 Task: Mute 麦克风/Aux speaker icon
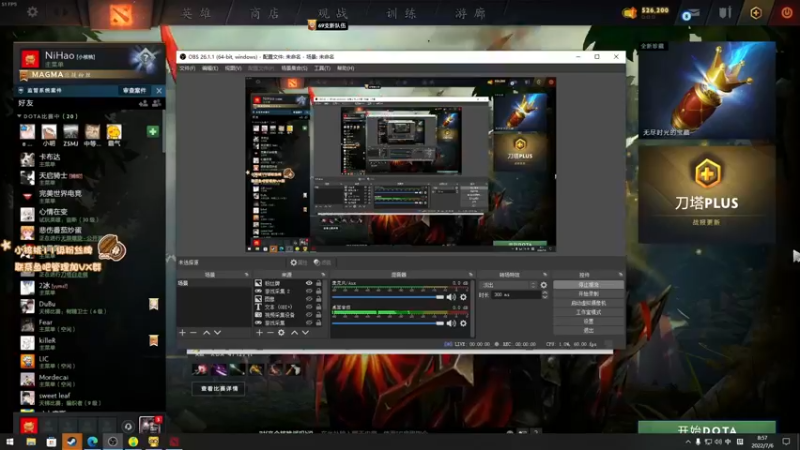click(x=451, y=297)
